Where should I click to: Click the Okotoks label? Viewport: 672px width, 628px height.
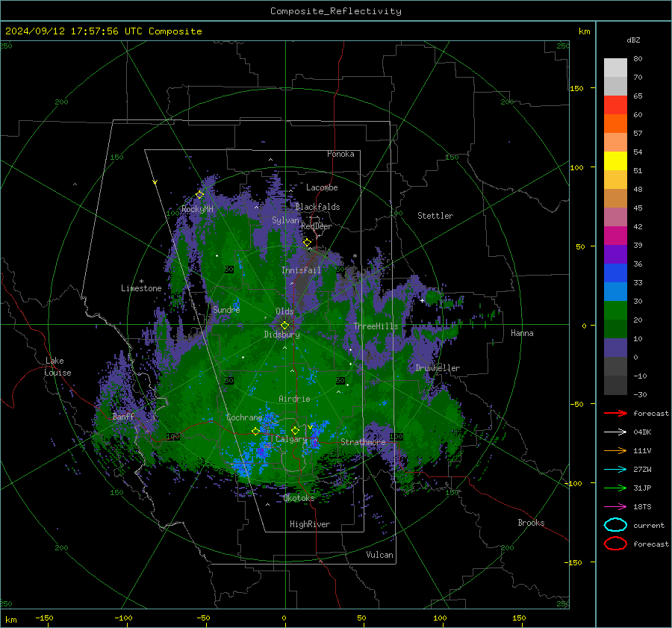pyautogui.click(x=299, y=498)
